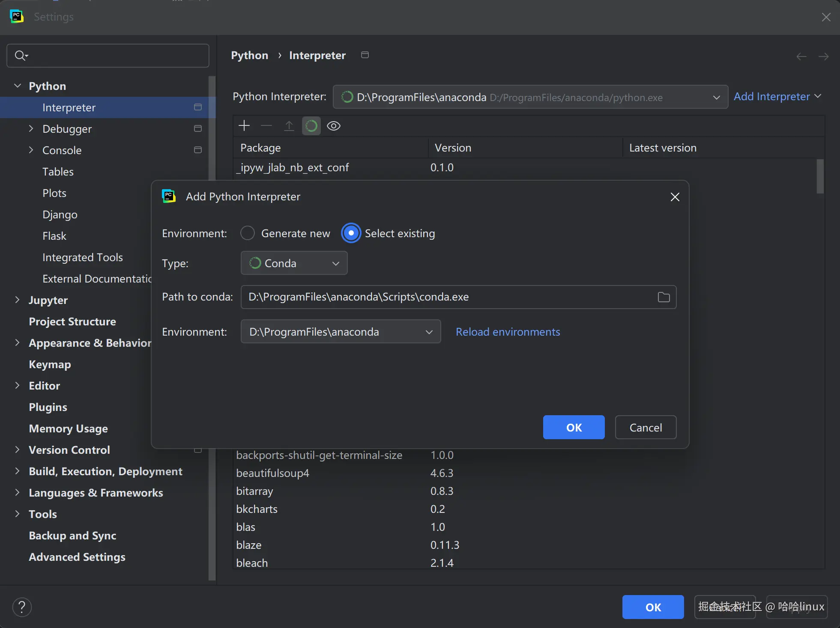Screen dimensions: 840x628
Task: Click the eye icon for early releases
Action: (x=334, y=126)
